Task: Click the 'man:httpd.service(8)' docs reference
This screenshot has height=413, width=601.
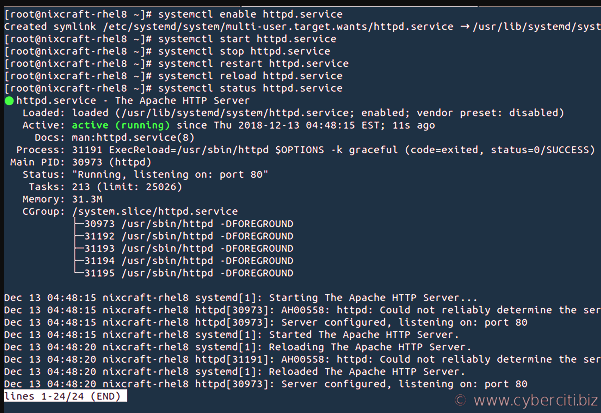Action: click(133, 138)
